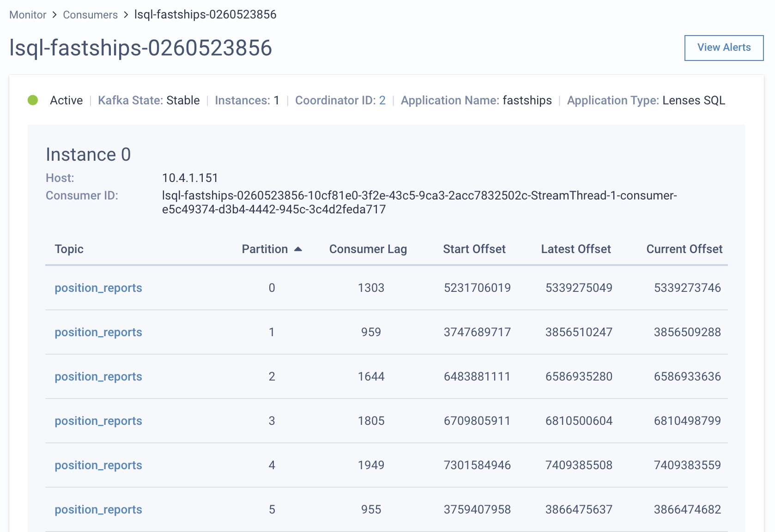
Task: Click the View Alerts button
Action: point(724,48)
